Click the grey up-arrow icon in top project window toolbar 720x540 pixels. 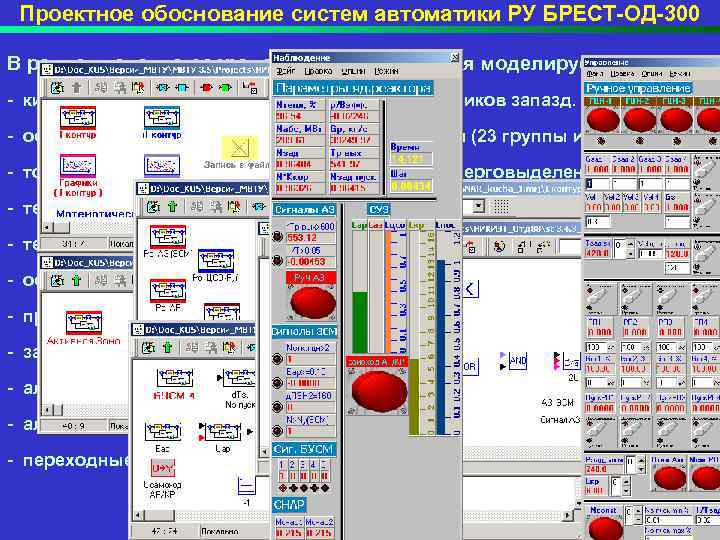(76, 87)
